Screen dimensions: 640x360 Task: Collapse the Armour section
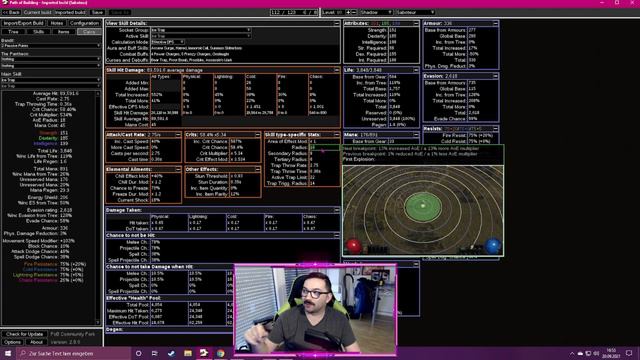(495, 23)
